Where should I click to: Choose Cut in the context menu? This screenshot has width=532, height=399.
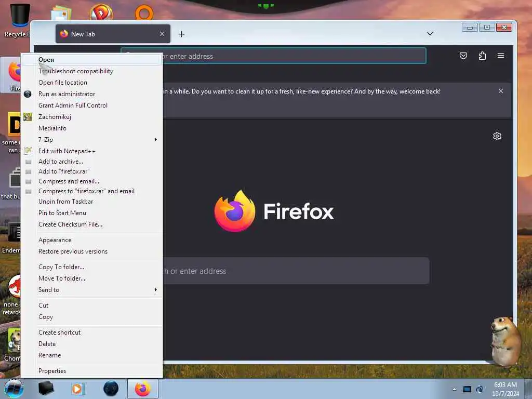[x=91, y=305]
